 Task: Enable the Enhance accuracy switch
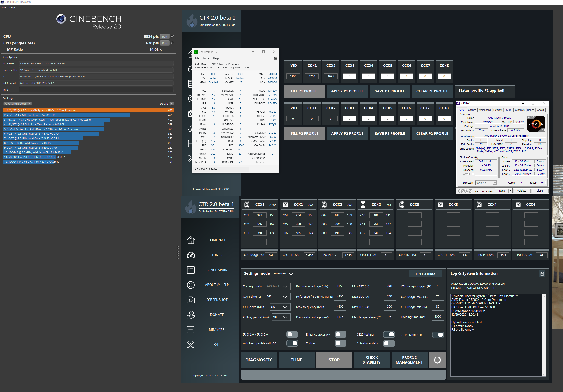(340, 334)
